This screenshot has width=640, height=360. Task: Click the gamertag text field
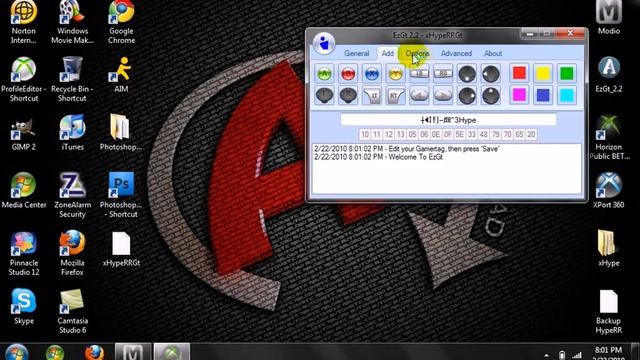tap(448, 120)
